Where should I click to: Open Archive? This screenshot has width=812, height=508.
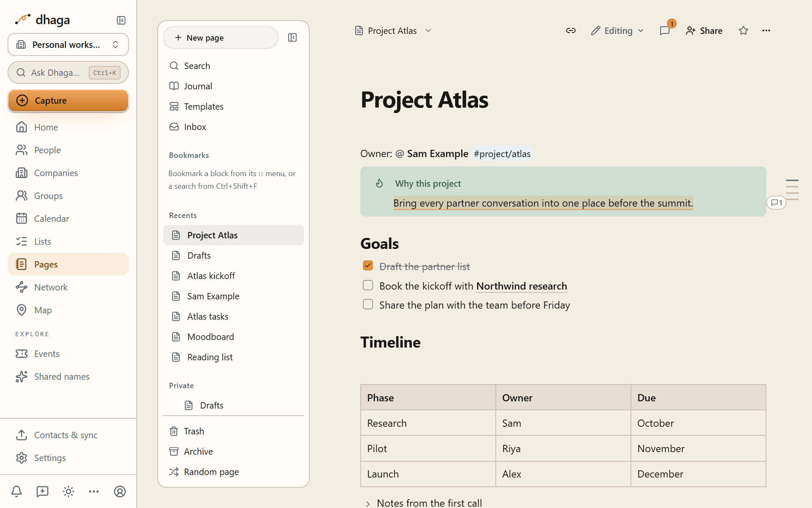pos(233,451)
